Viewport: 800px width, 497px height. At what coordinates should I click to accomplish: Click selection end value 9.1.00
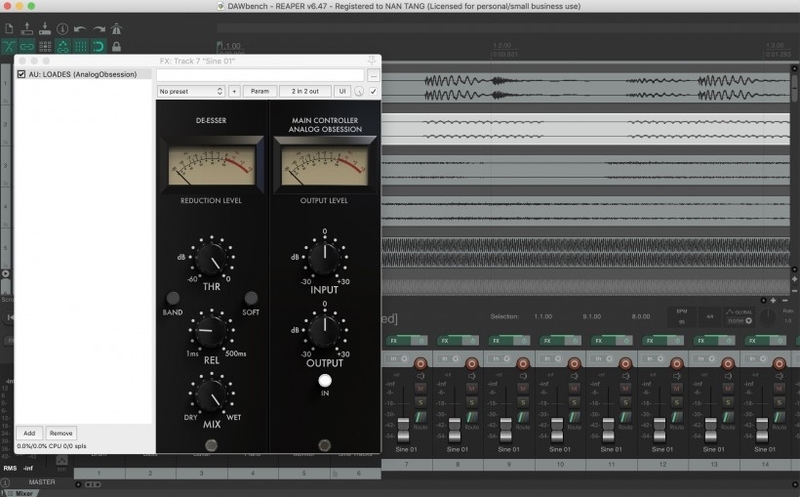point(592,316)
